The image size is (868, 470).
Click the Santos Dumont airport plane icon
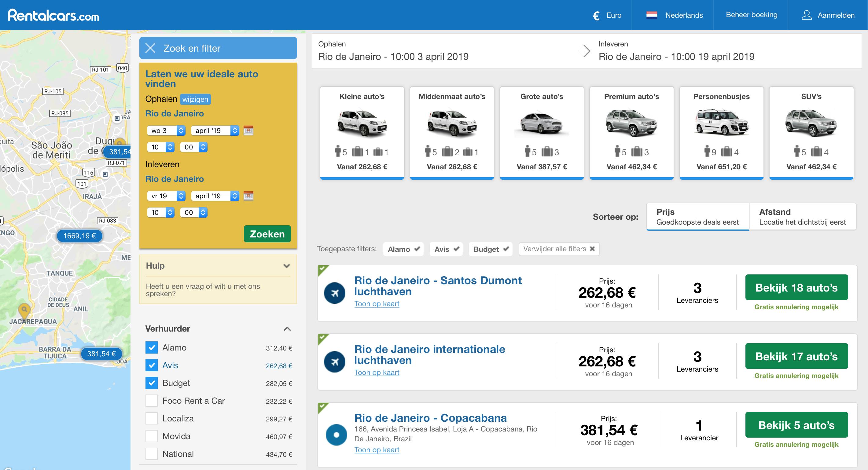click(335, 293)
